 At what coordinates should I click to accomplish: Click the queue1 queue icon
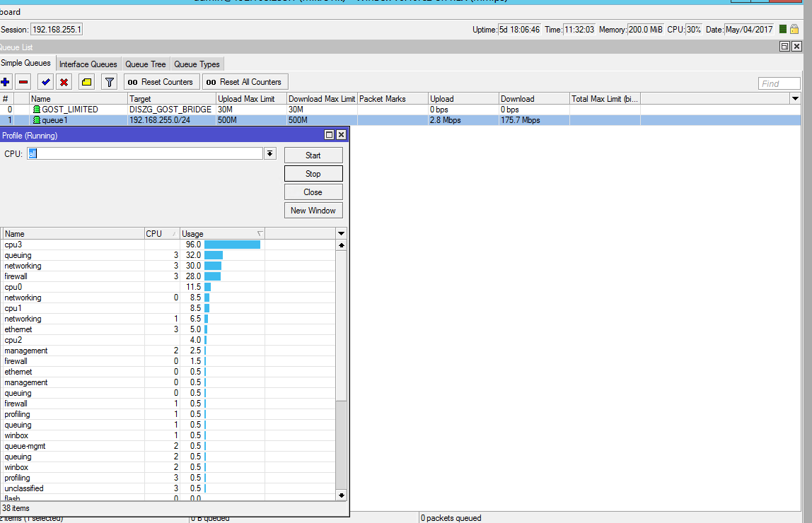pos(36,120)
